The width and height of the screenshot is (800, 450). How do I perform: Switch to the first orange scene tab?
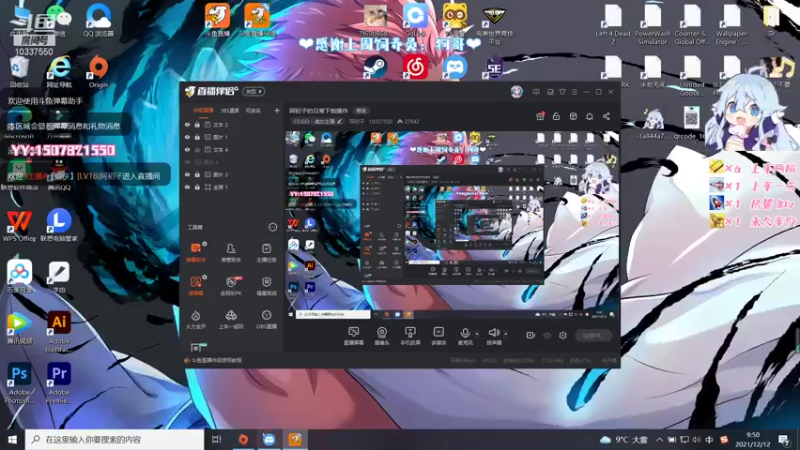tap(203, 110)
